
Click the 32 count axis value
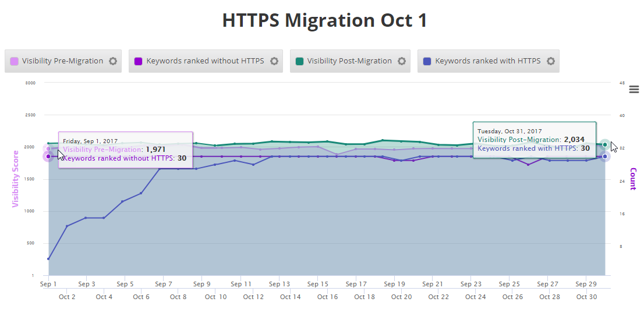pos(622,148)
